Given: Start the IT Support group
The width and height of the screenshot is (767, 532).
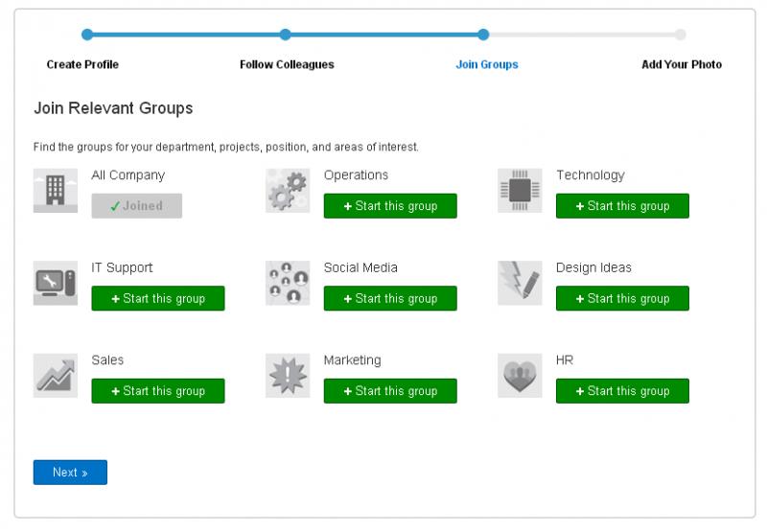Looking at the screenshot, I should [x=158, y=298].
